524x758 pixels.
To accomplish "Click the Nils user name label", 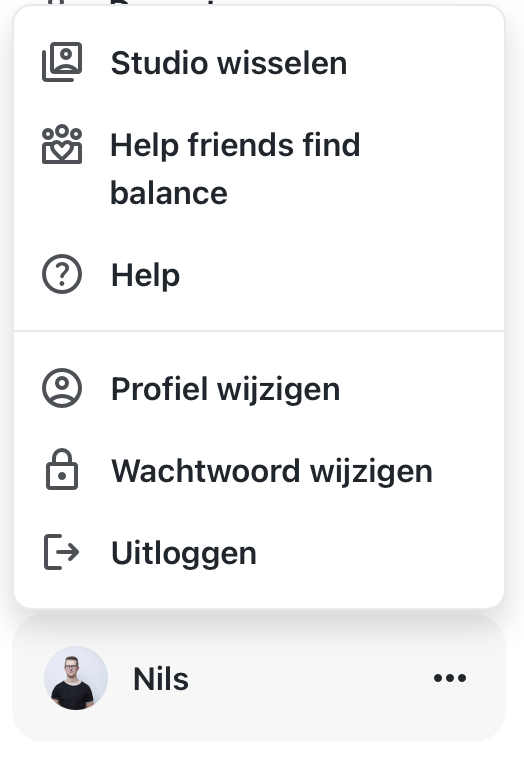I will click(x=160, y=679).
